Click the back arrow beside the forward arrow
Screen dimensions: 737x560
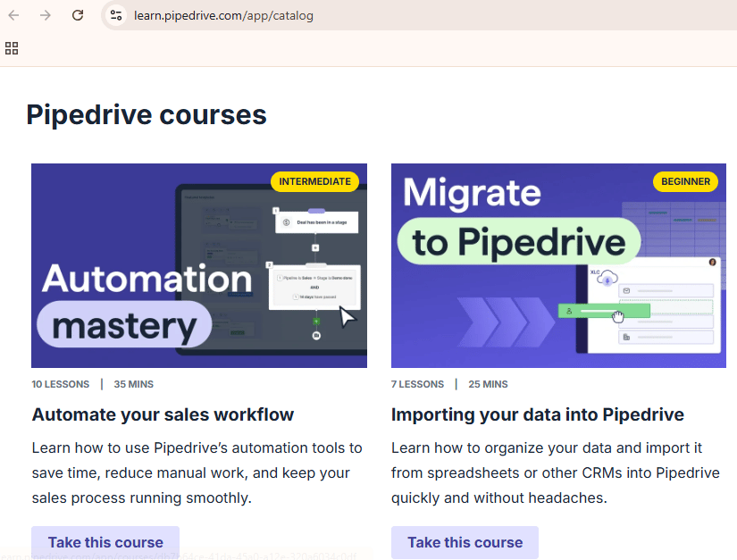[x=13, y=15]
